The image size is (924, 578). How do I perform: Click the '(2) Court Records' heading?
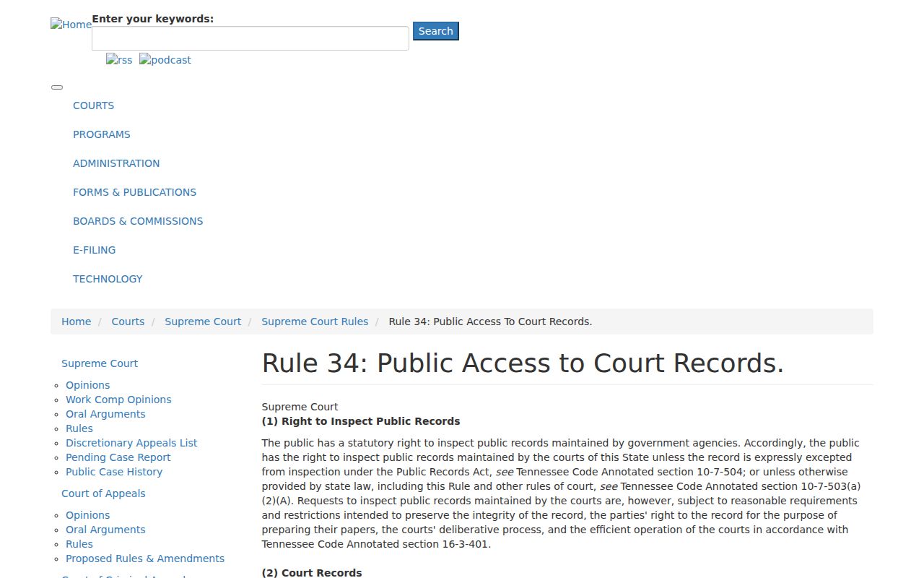point(312,573)
